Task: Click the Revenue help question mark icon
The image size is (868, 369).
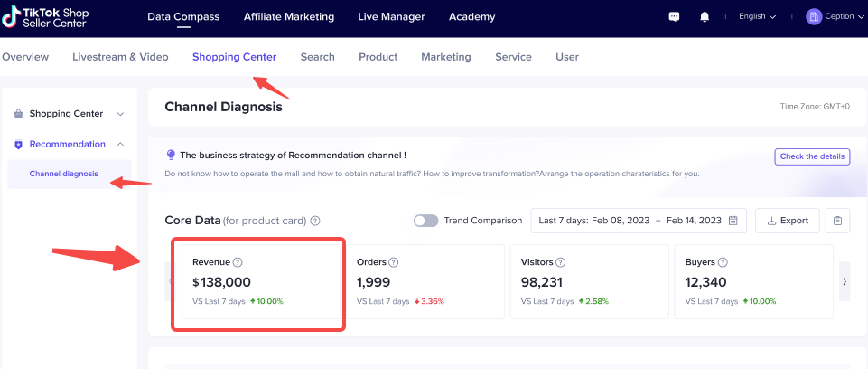Action: pyautogui.click(x=238, y=262)
